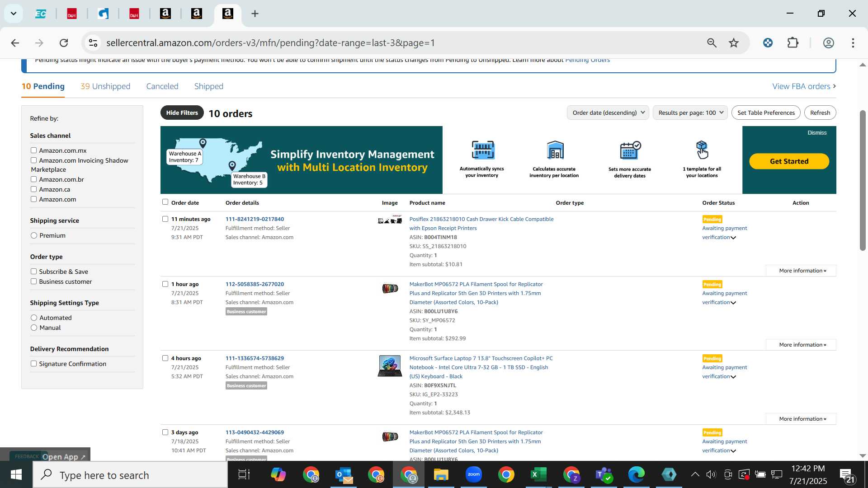This screenshot has width=868, height=488.
Task: Check the Amazon.com.br sales channel
Action: tap(33, 179)
